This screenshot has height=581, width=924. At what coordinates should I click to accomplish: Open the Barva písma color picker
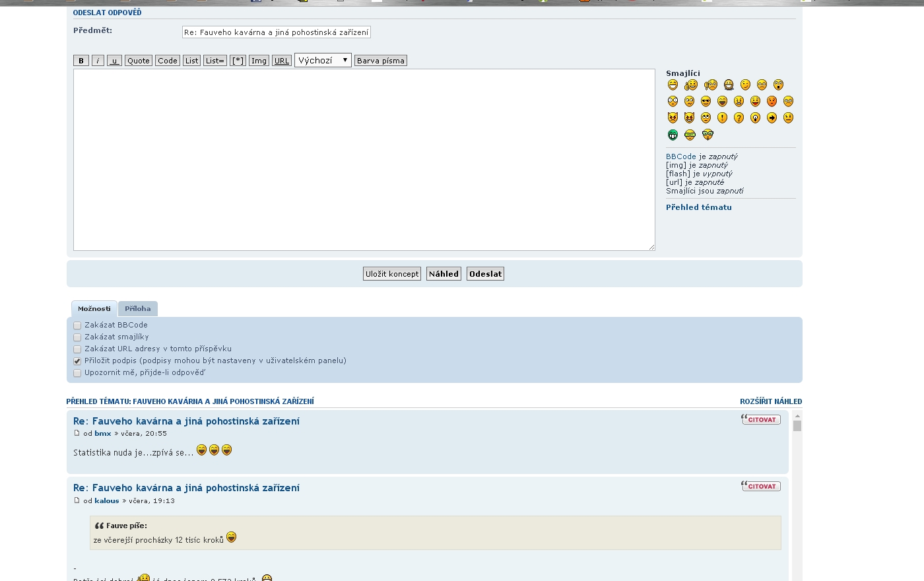tap(381, 61)
